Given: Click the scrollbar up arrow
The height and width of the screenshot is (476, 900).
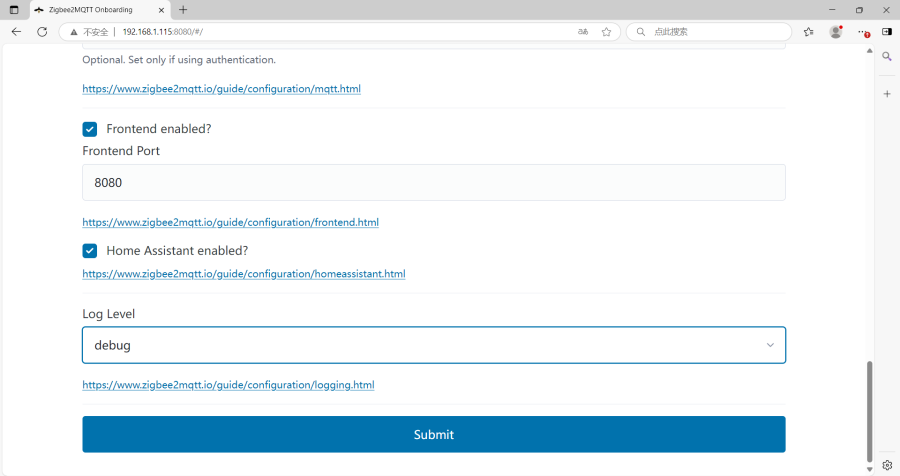Looking at the screenshot, I should coord(870,51).
